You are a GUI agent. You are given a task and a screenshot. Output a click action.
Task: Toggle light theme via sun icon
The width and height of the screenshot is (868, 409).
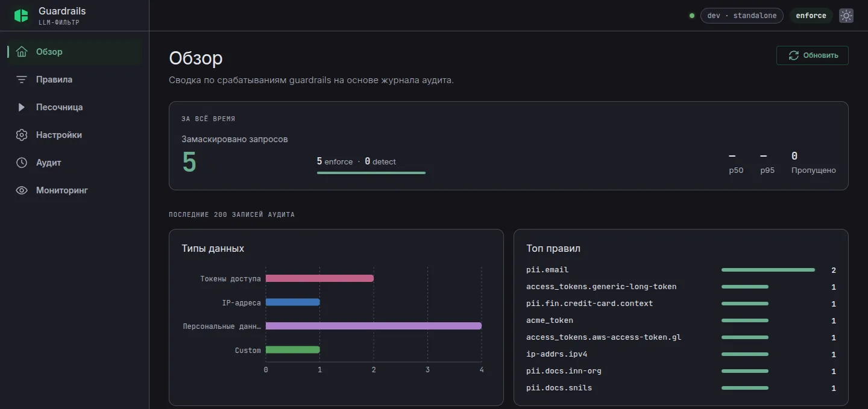pos(846,16)
